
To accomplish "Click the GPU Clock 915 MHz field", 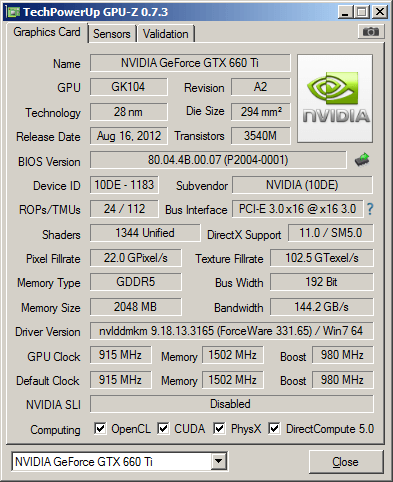I will point(120,355).
